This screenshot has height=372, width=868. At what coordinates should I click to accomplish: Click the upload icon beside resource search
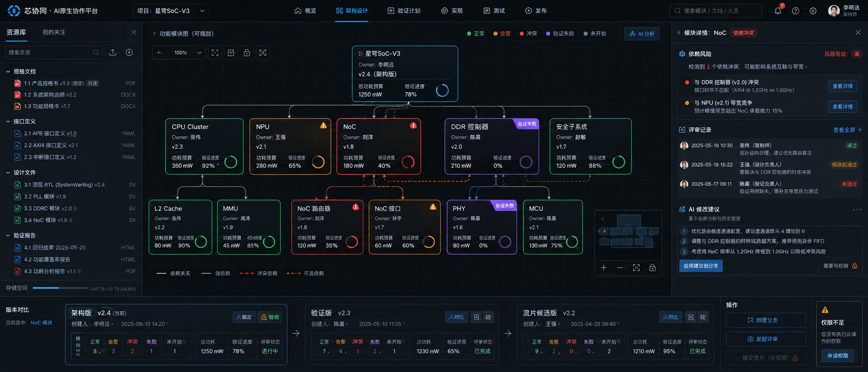[x=113, y=53]
